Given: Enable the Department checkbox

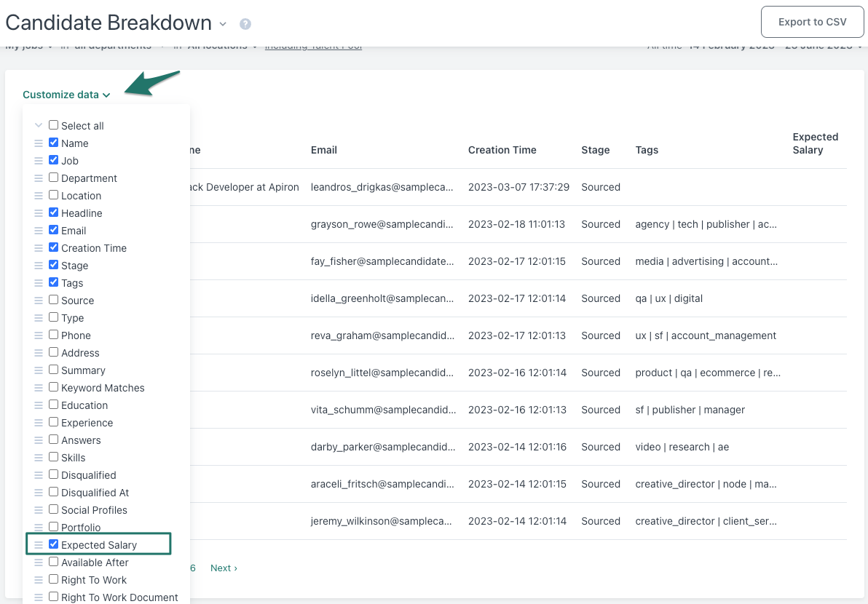Looking at the screenshot, I should click(54, 178).
